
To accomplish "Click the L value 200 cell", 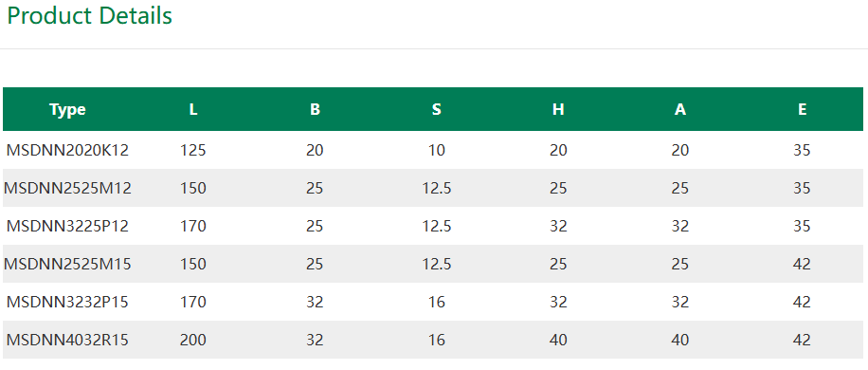I will tap(193, 340).
